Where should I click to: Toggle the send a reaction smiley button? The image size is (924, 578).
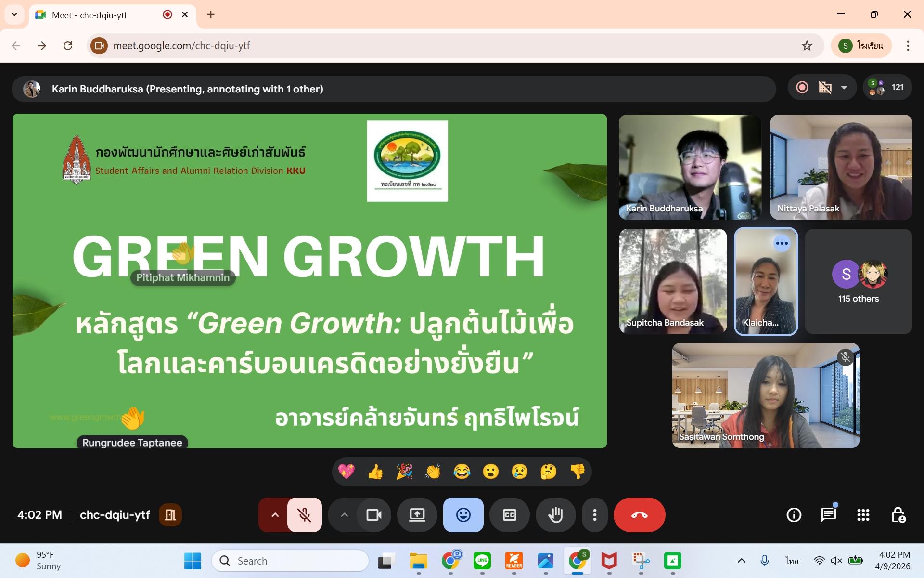(x=463, y=515)
